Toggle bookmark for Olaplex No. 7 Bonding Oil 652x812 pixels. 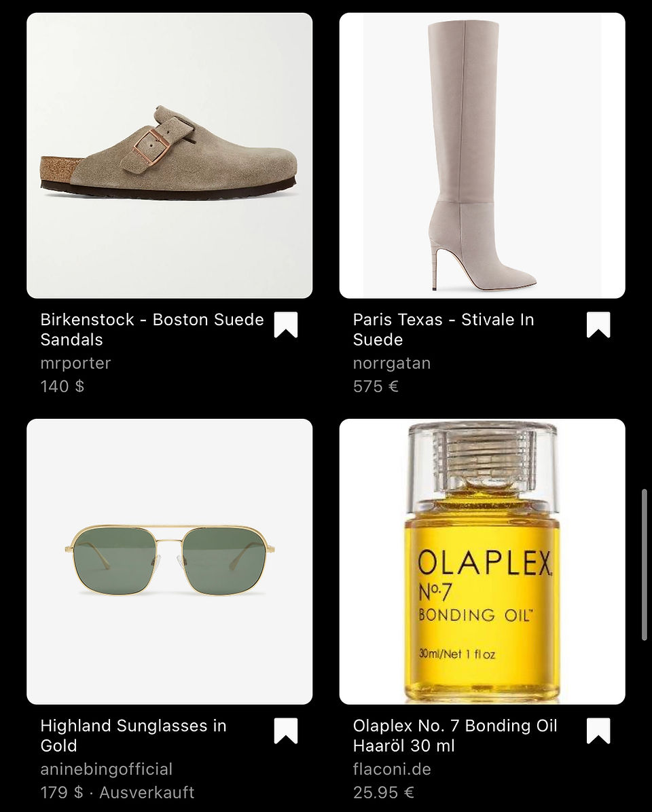pos(598,731)
